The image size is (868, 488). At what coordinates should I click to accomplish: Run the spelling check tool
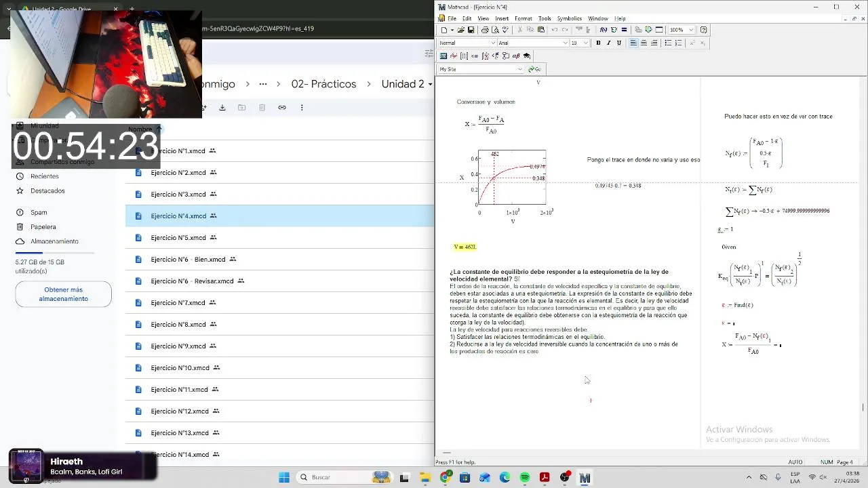(505, 30)
